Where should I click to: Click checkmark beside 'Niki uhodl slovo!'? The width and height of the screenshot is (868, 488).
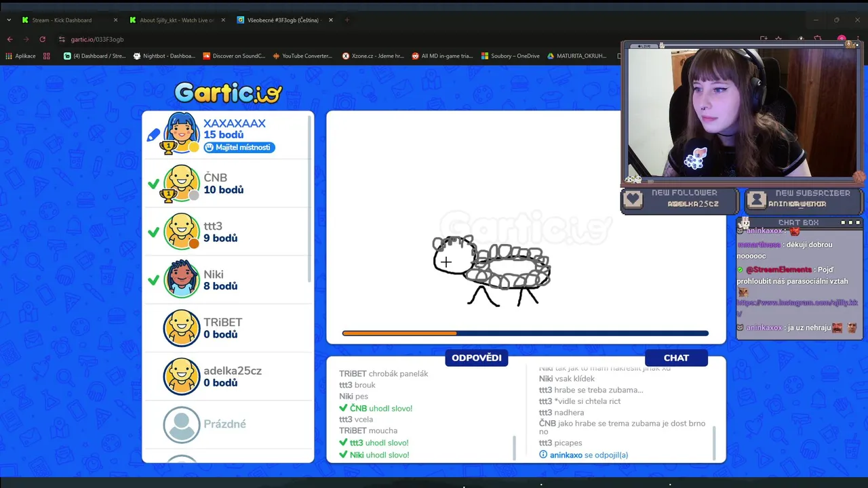click(x=343, y=455)
